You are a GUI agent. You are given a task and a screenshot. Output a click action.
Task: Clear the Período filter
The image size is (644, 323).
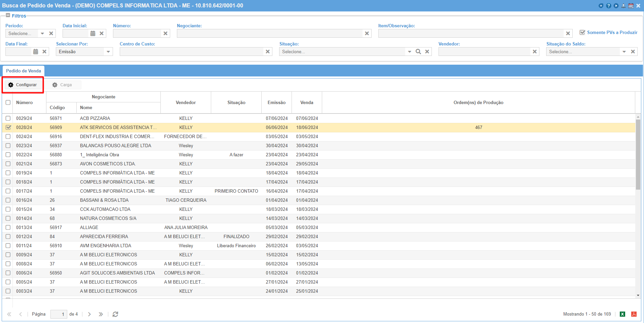[51, 33]
